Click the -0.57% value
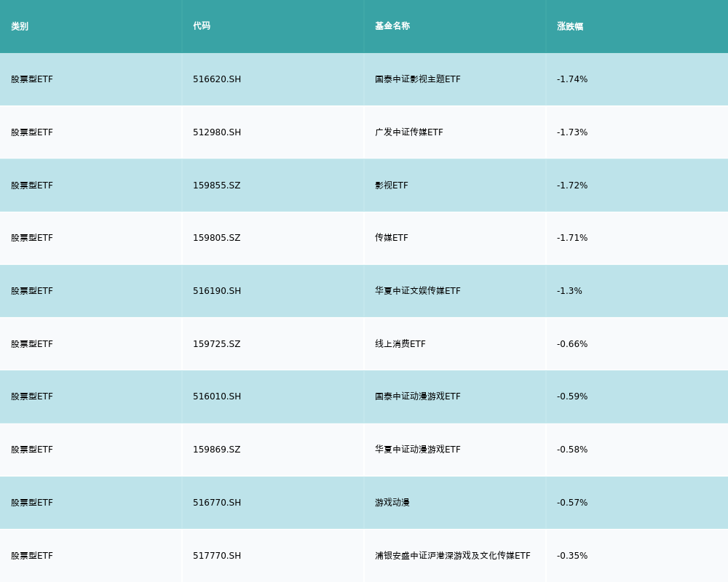Screen dimensions: 728x582 572,503
